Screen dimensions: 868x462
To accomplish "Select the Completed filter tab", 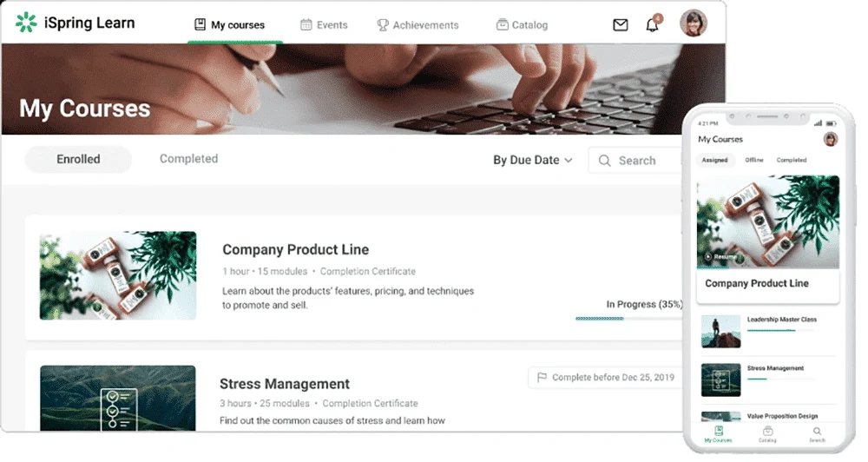I will 188,158.
